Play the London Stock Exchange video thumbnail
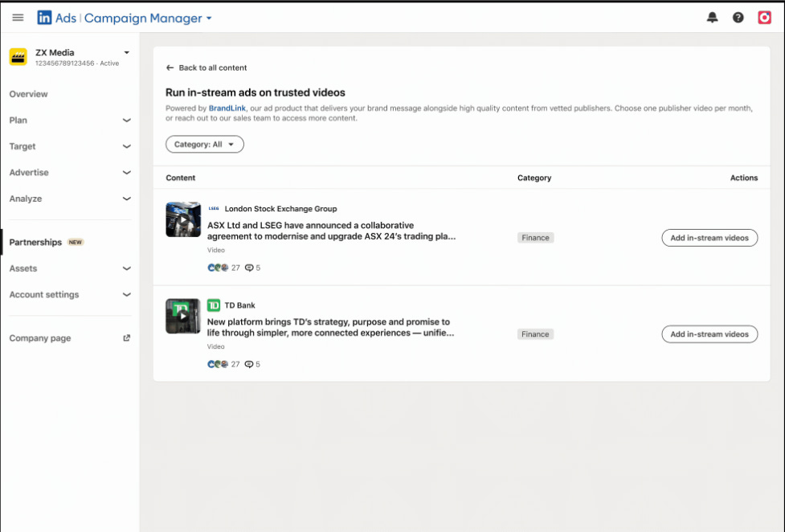 point(183,219)
